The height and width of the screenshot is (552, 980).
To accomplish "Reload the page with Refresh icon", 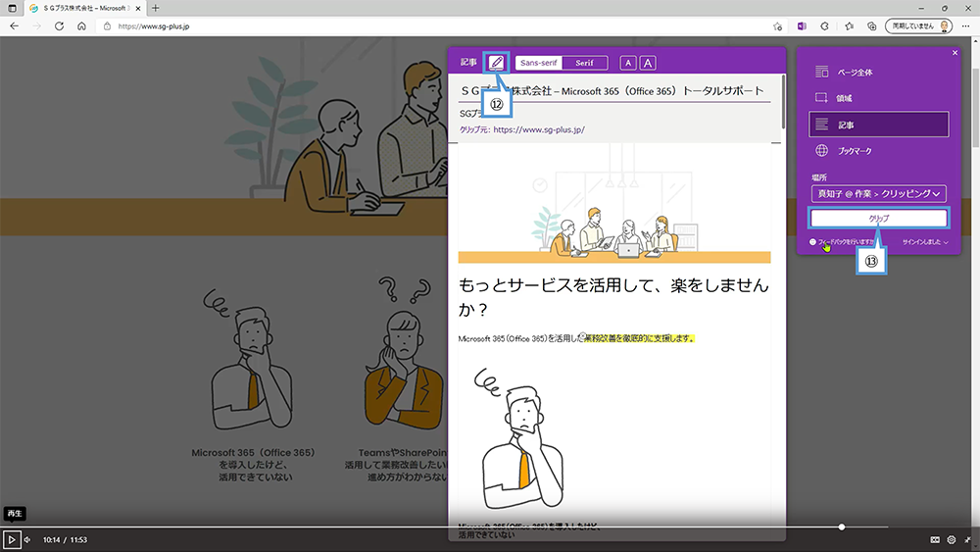I will click(60, 26).
